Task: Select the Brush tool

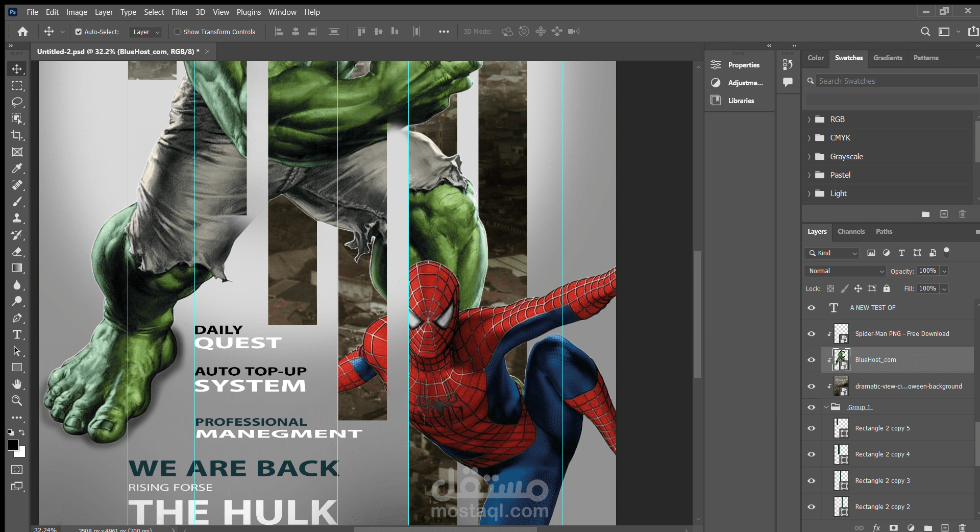Action: click(17, 202)
